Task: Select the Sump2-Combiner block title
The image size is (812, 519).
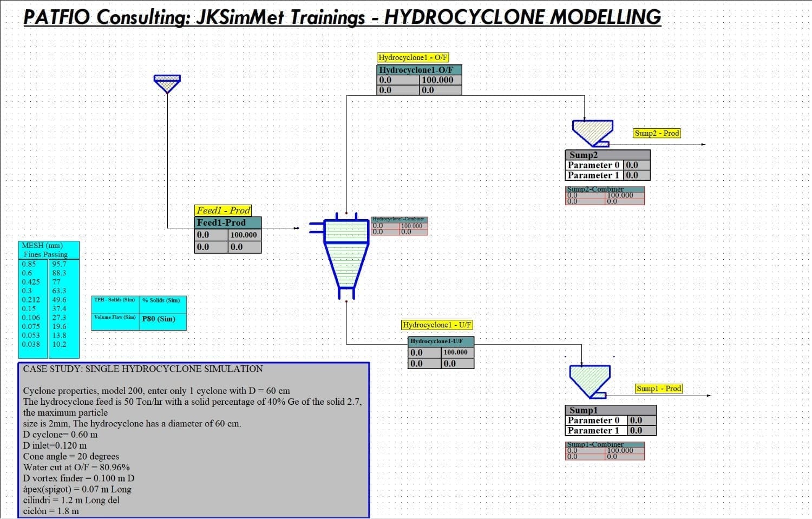Action: click(x=605, y=189)
